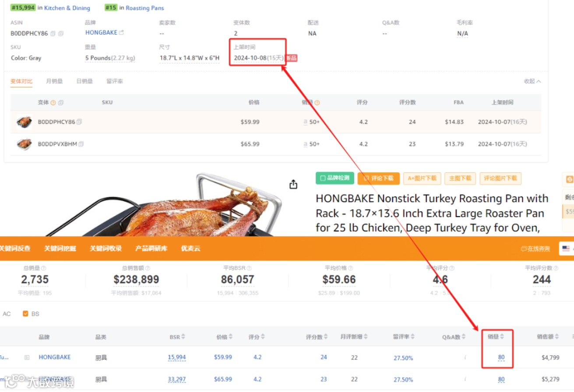Viewport: 574px width, 392px height.
Task: Click the share icon above the product image
Action: [x=293, y=185]
